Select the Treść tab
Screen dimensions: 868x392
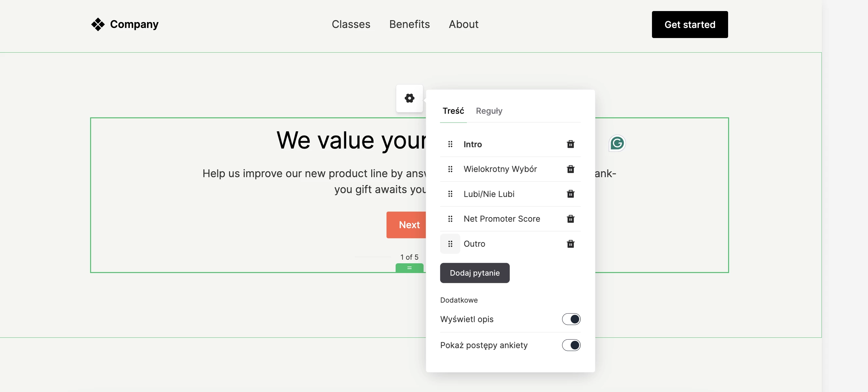click(453, 111)
